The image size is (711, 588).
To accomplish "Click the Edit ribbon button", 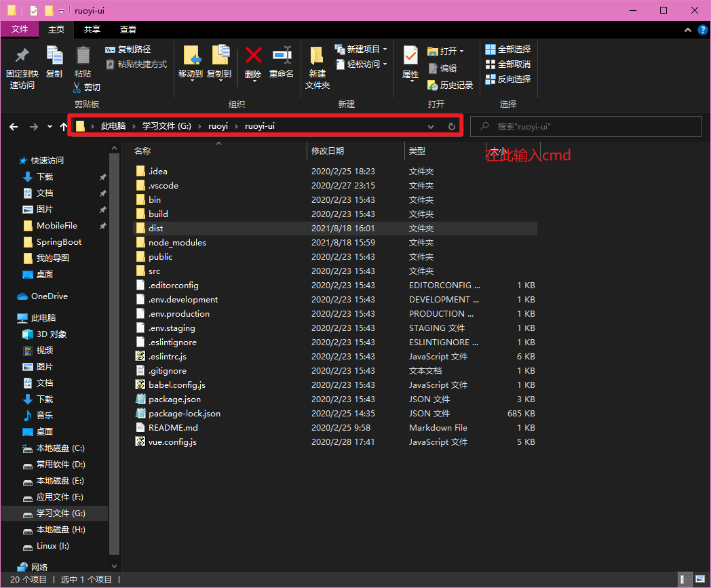I will pyautogui.click(x=442, y=68).
